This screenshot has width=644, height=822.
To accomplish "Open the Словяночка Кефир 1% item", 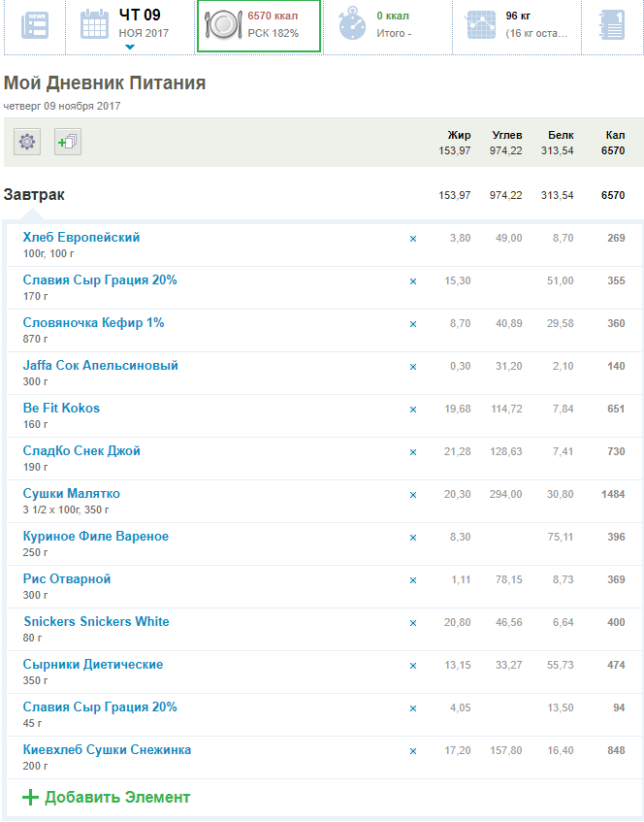I will (x=93, y=323).
